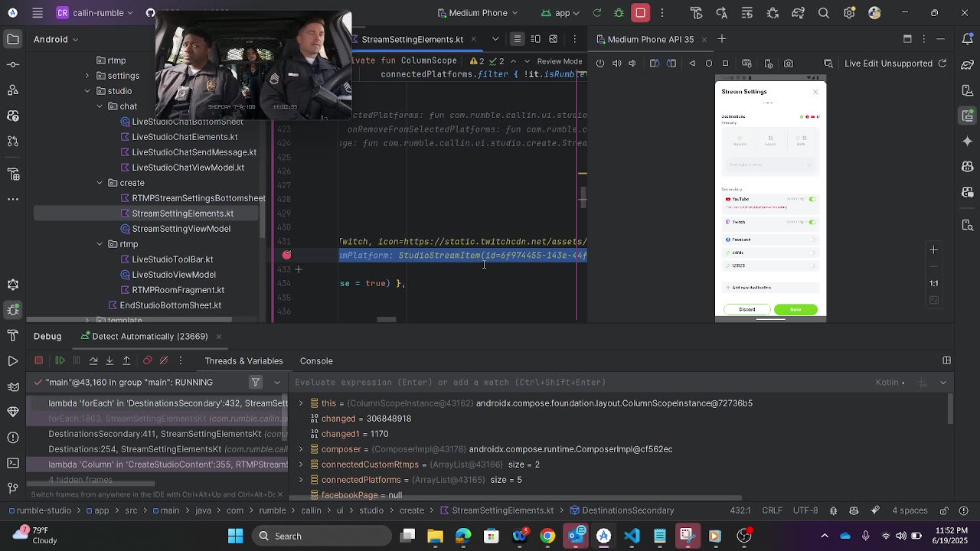The image size is (980, 551).
Task: Click Save button in emulator
Action: pyautogui.click(x=795, y=309)
